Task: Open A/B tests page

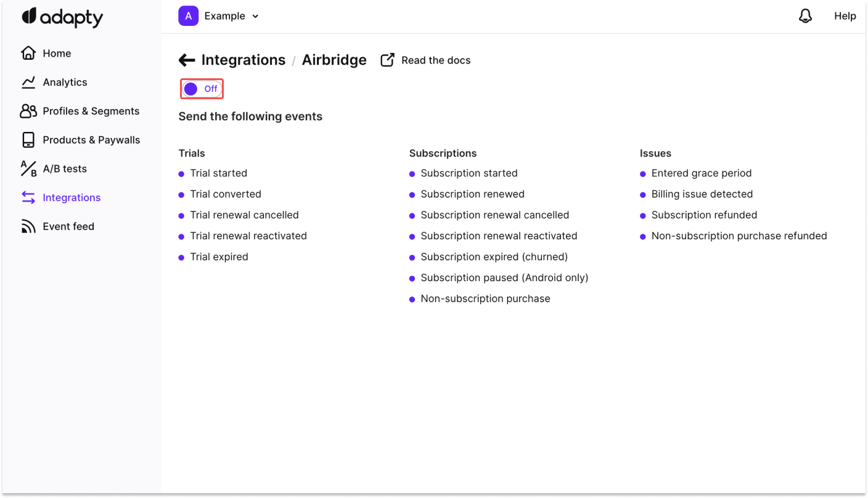Action: (65, 169)
